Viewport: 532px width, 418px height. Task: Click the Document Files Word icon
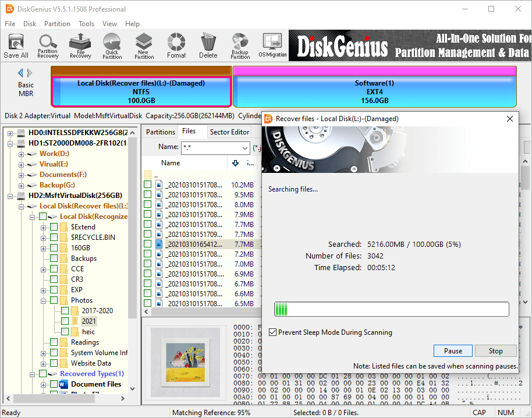click(63, 384)
